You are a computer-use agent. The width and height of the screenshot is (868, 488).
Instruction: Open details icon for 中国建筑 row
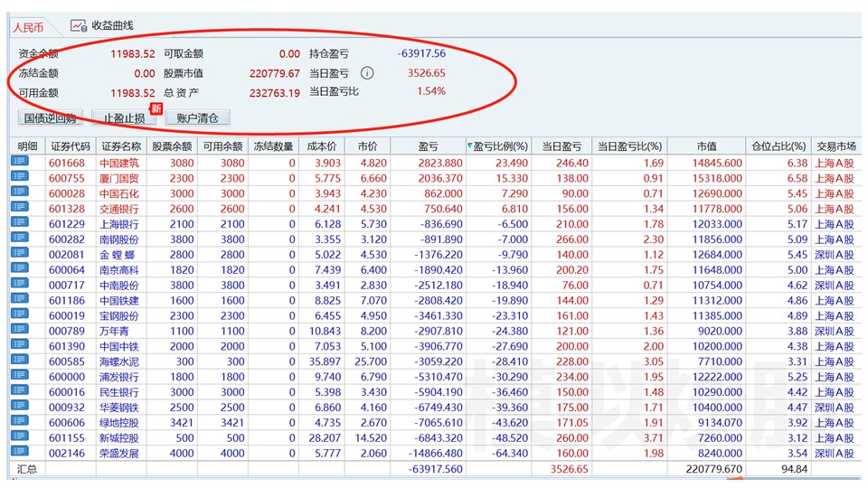coord(19,161)
